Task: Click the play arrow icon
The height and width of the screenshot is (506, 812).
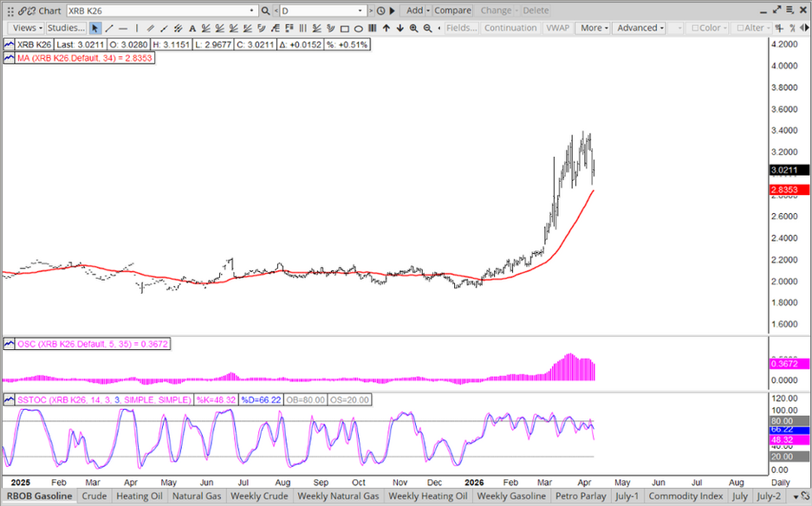Action: coord(392,10)
